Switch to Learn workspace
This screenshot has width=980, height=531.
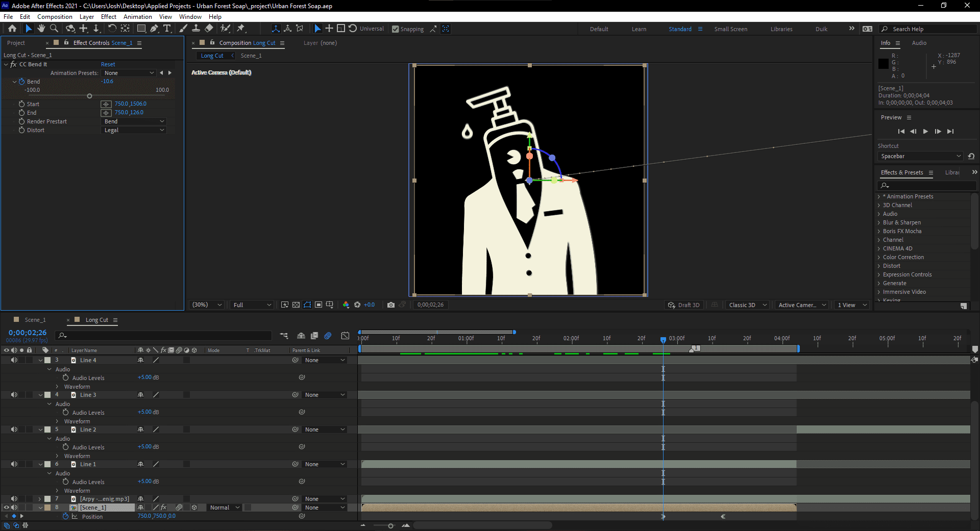tap(639, 29)
